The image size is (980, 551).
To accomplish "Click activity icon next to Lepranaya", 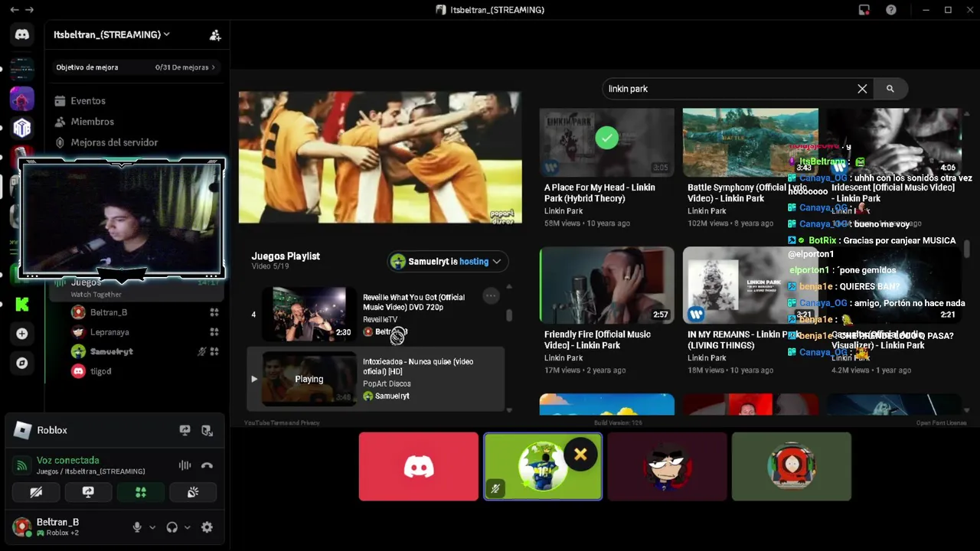I will (x=214, y=332).
